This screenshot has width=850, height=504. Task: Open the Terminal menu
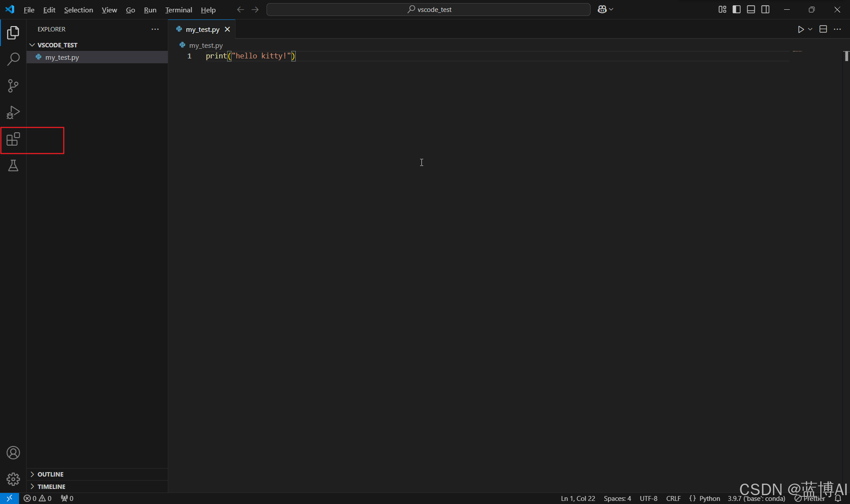(x=178, y=10)
